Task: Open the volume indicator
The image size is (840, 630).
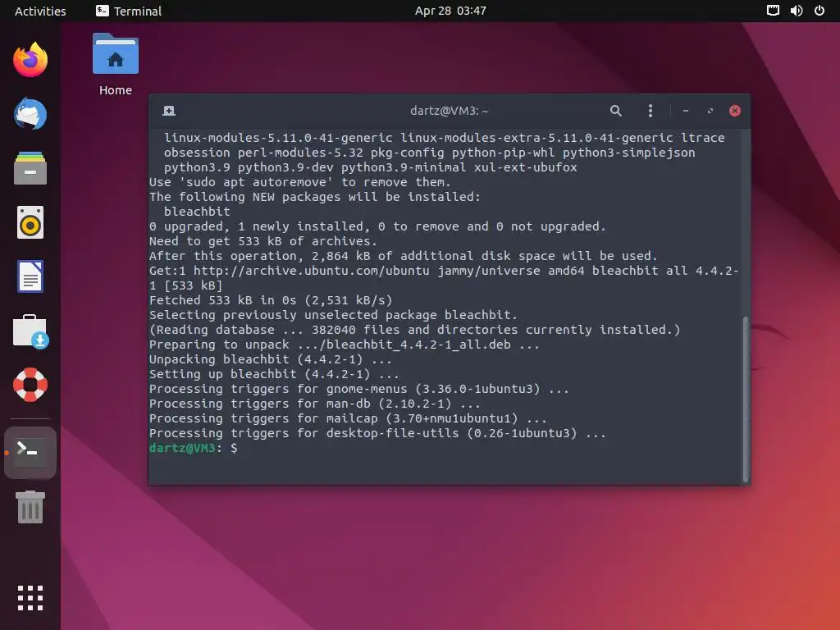Action: (x=797, y=11)
